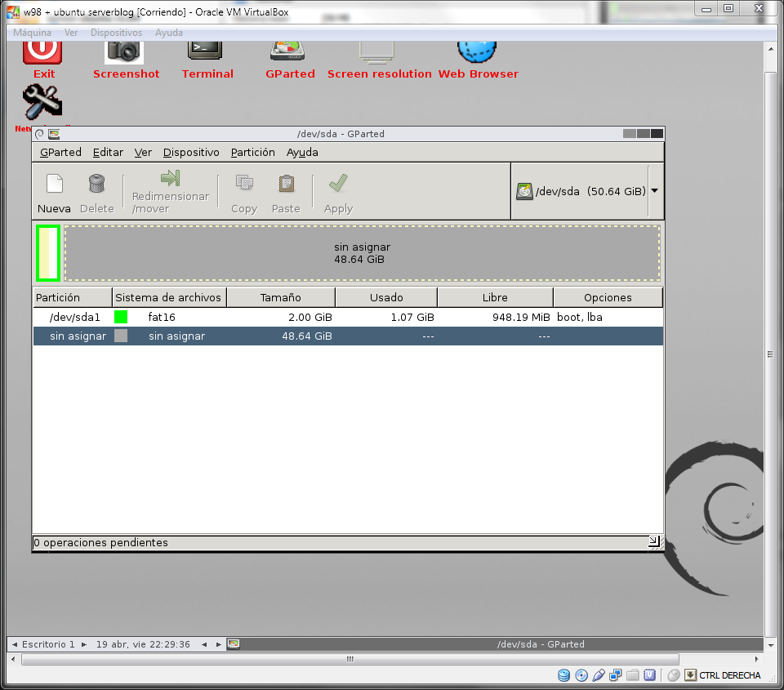The width and height of the screenshot is (784, 690).
Task: Open the VirtualBox Dispositivos menu
Action: (x=116, y=33)
